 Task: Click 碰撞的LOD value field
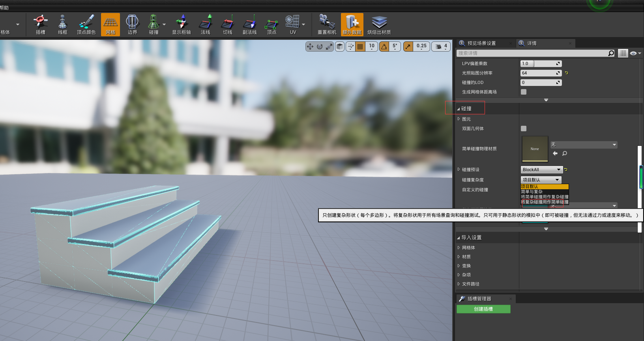tap(541, 82)
